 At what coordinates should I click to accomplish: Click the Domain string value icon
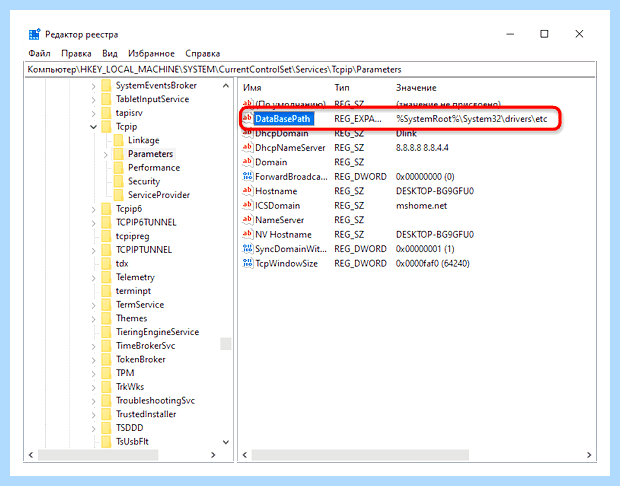coord(248,162)
